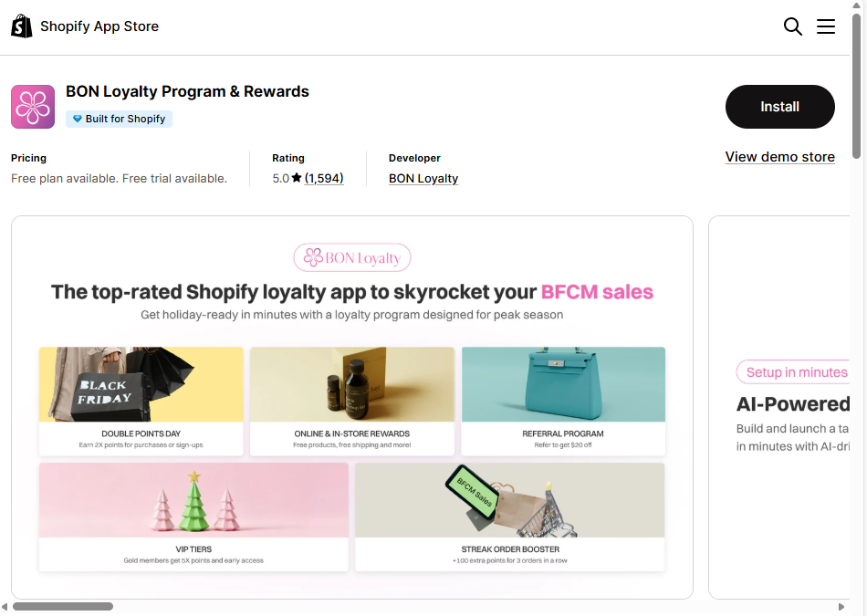Image resolution: width=867 pixels, height=616 pixels.
Task: Visit the BON Loyalty developer page
Action: (423, 178)
